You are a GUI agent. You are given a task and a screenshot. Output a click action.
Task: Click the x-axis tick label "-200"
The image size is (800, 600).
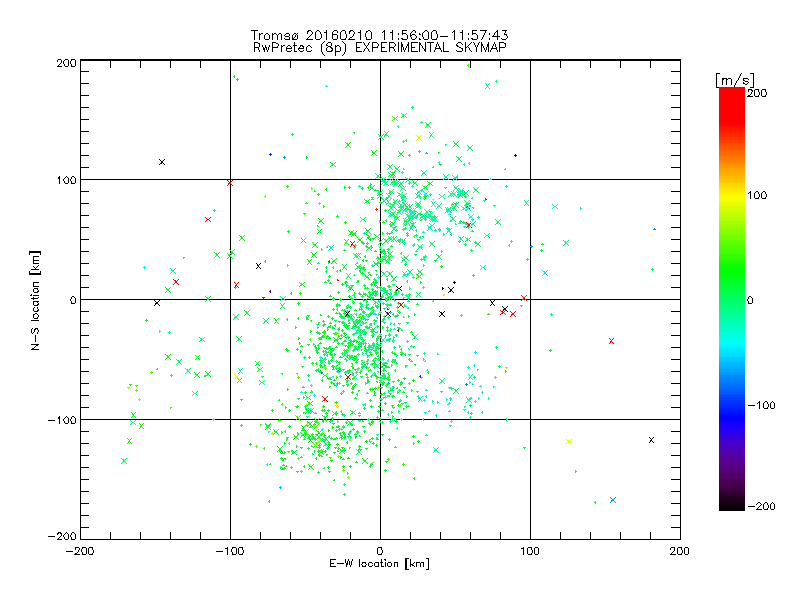[80, 551]
